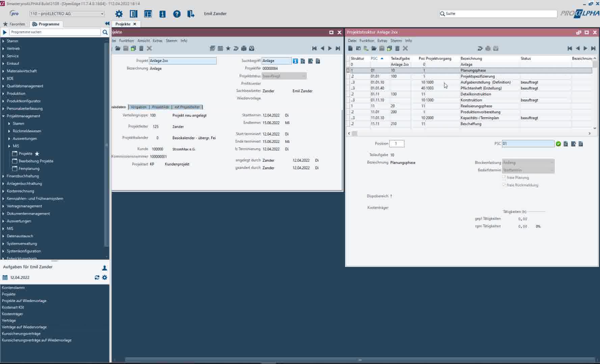Screen dimensions: 600x364
Task: Click horizontal scrollbar of structure table
Action: (469, 133)
